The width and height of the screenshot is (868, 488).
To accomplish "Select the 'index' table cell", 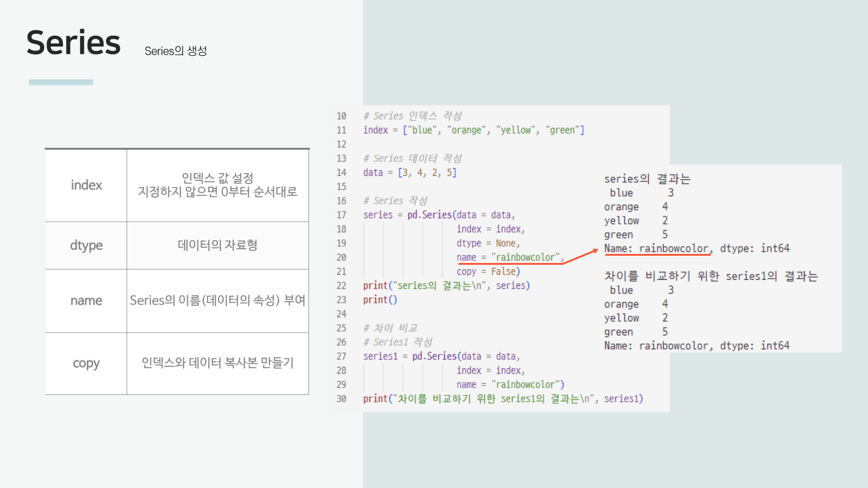I will [86, 185].
